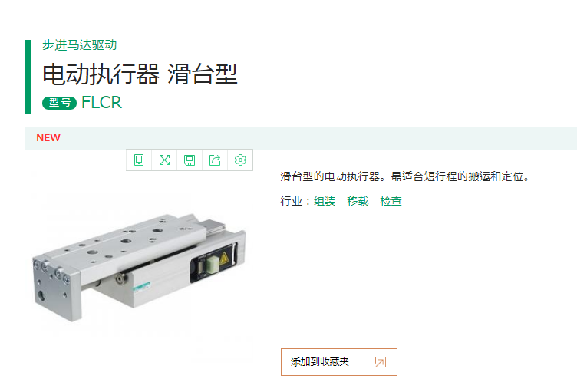Click the 步进马达驱动 category text

pos(79,45)
